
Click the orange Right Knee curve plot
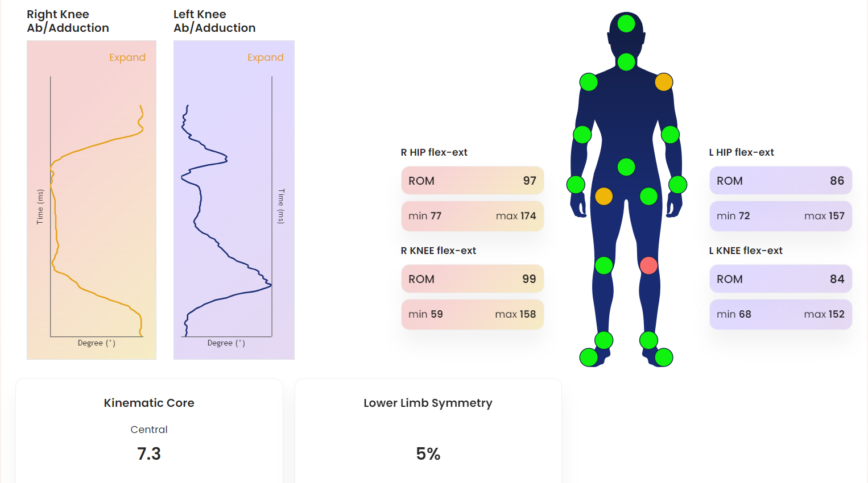[x=96, y=220]
